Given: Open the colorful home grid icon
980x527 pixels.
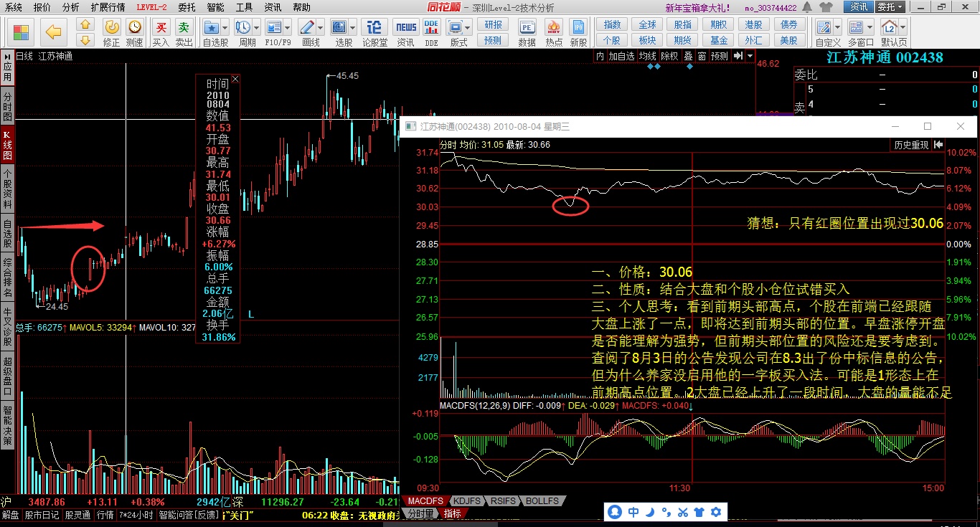Looking at the screenshot, I should point(22,32).
